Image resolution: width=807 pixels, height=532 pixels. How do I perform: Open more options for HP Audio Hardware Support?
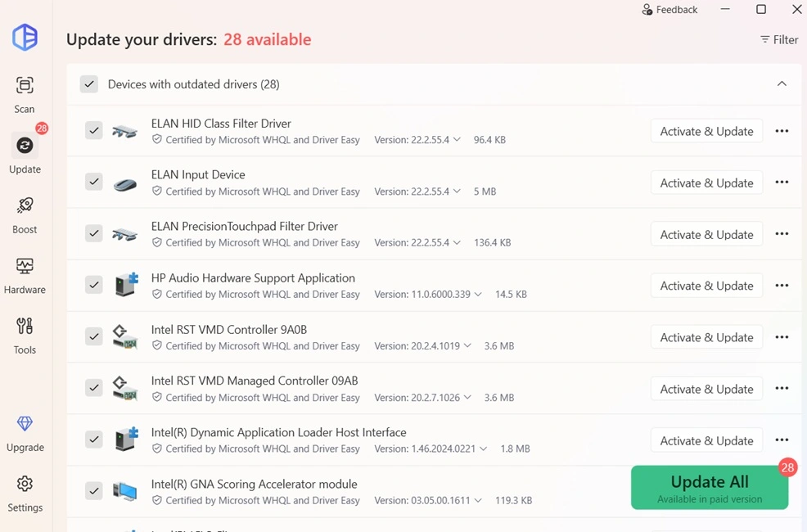(x=782, y=286)
